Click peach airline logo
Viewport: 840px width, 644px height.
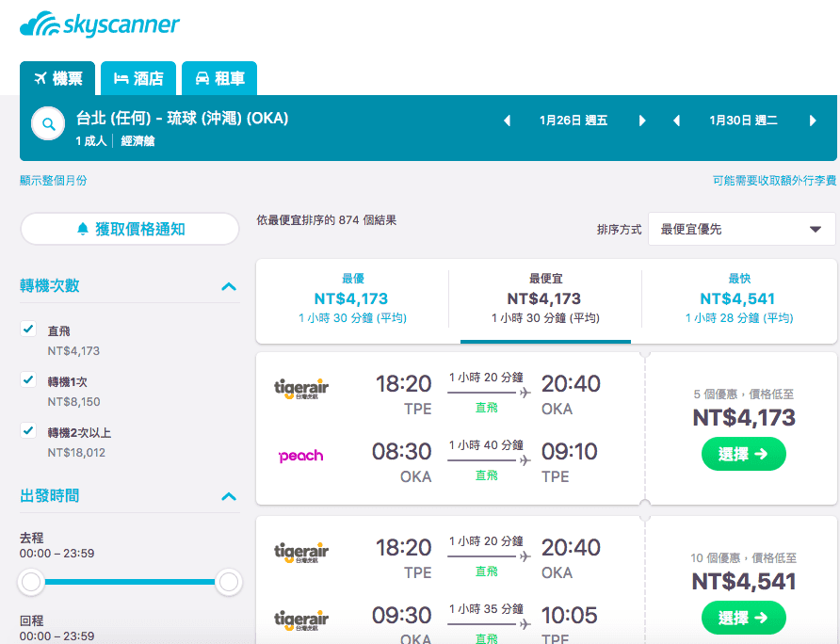click(301, 456)
